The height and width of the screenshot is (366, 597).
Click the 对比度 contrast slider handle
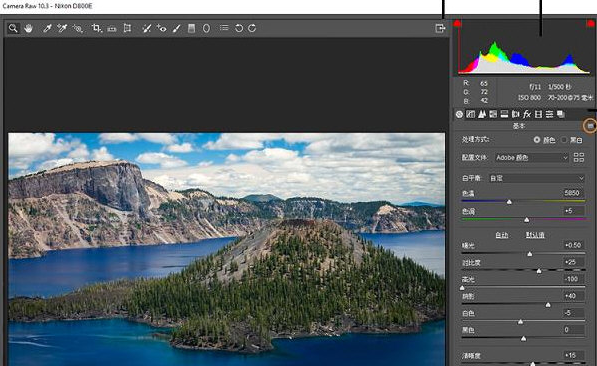coord(539,271)
